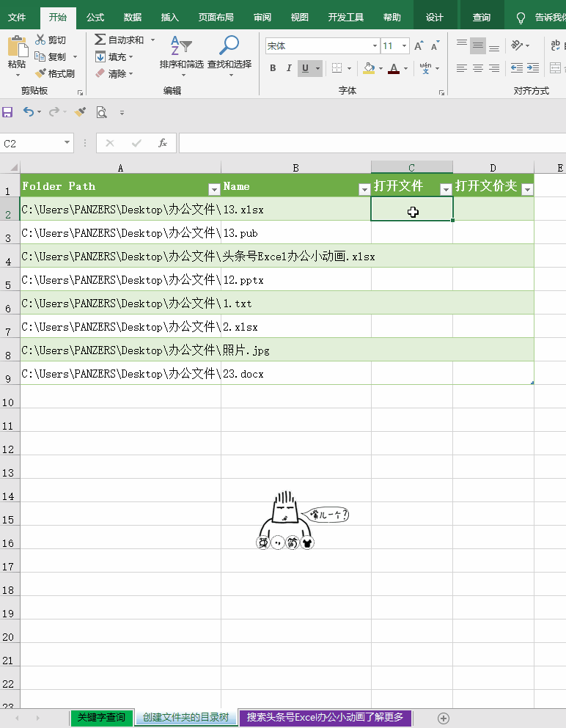566x728 pixels.
Task: Expand the underline style arrow
Action: click(317, 68)
